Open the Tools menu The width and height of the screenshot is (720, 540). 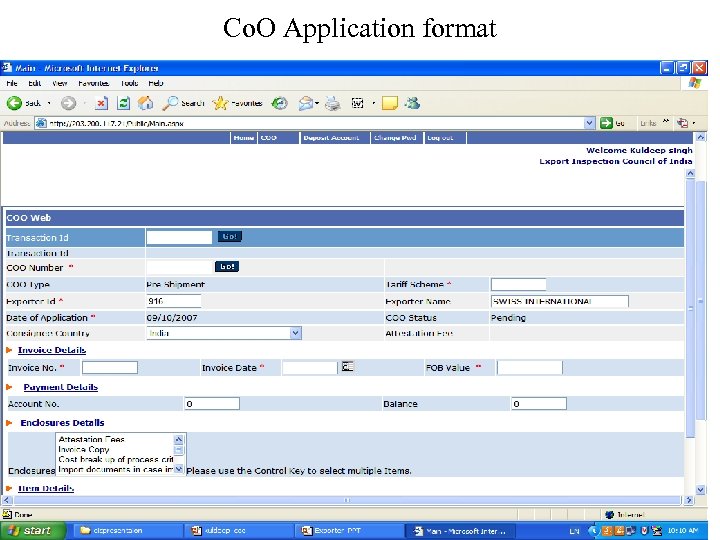[129, 83]
